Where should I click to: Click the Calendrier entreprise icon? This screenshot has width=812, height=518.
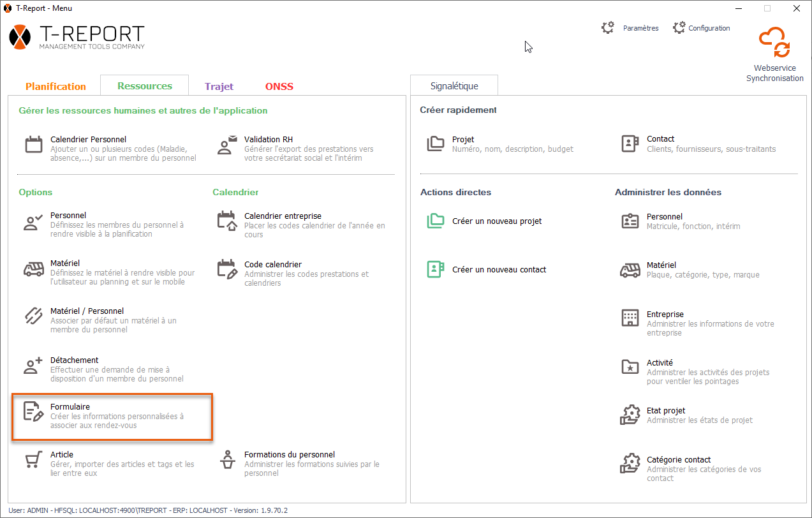point(227,221)
